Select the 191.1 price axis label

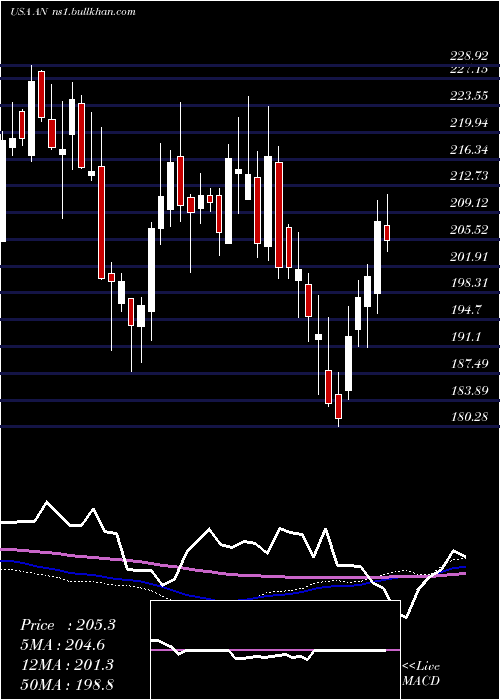(x=466, y=336)
